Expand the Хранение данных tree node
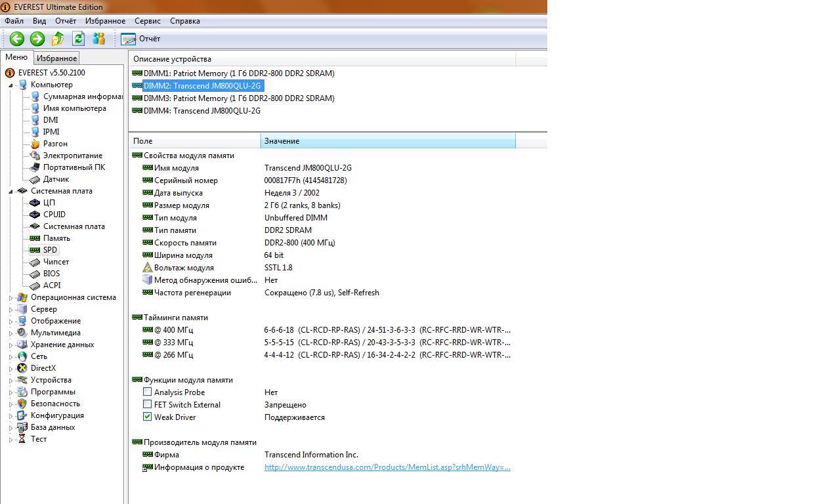 click(x=11, y=345)
